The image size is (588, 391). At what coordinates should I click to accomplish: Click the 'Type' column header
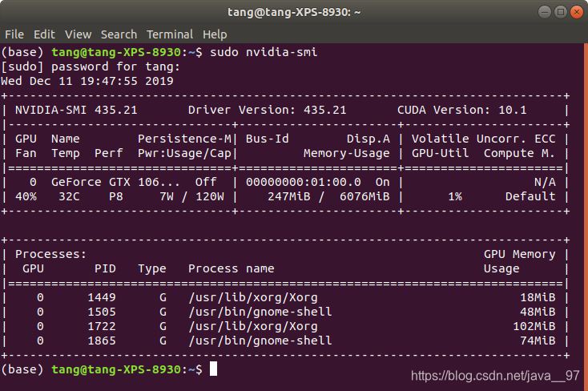click(152, 268)
